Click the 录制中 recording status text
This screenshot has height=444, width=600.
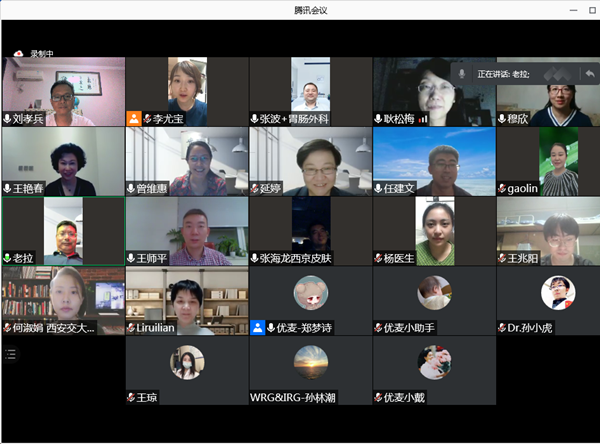click(x=43, y=54)
